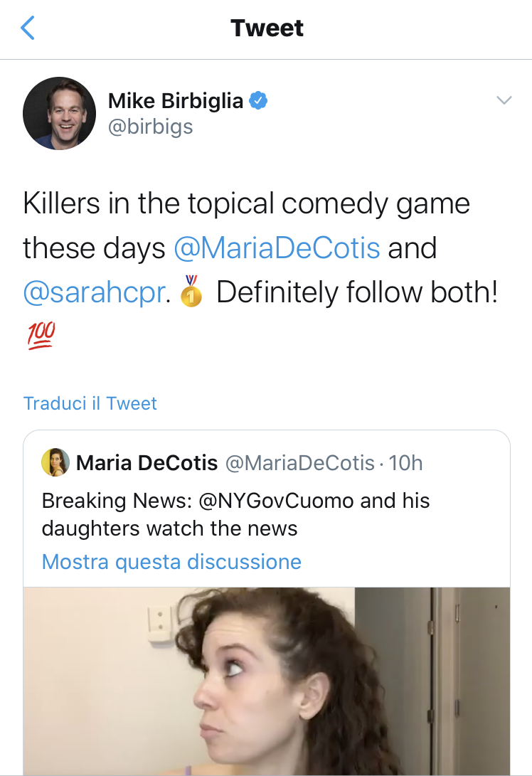The width and height of the screenshot is (532, 776).
Task: Follow the @sarahcpr mention link
Action: pos(94,292)
